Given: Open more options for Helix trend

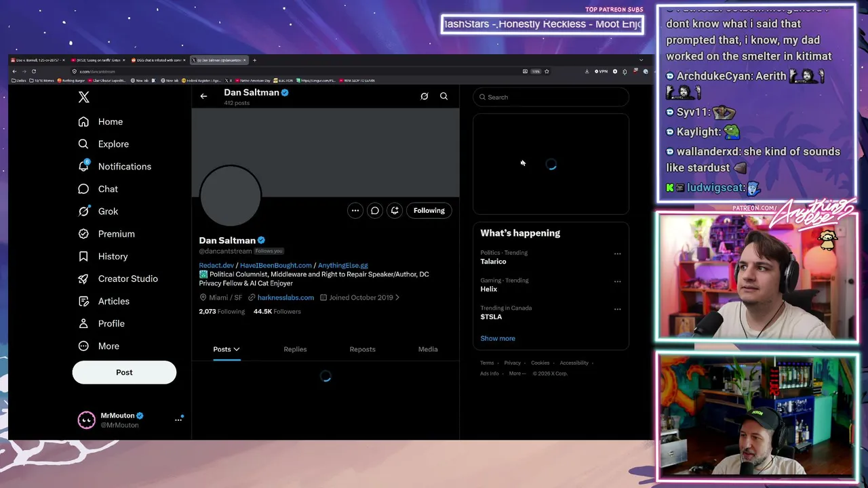Looking at the screenshot, I should point(617,282).
